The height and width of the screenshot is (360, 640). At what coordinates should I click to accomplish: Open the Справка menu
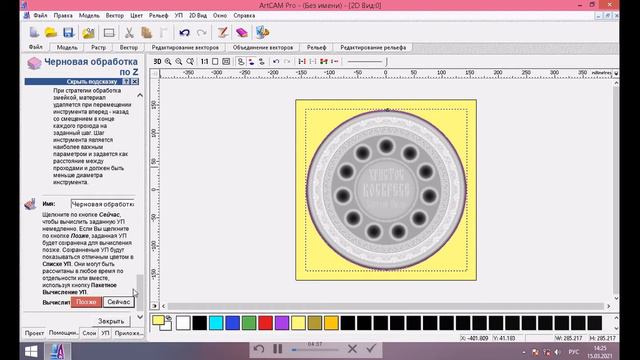tap(244, 16)
